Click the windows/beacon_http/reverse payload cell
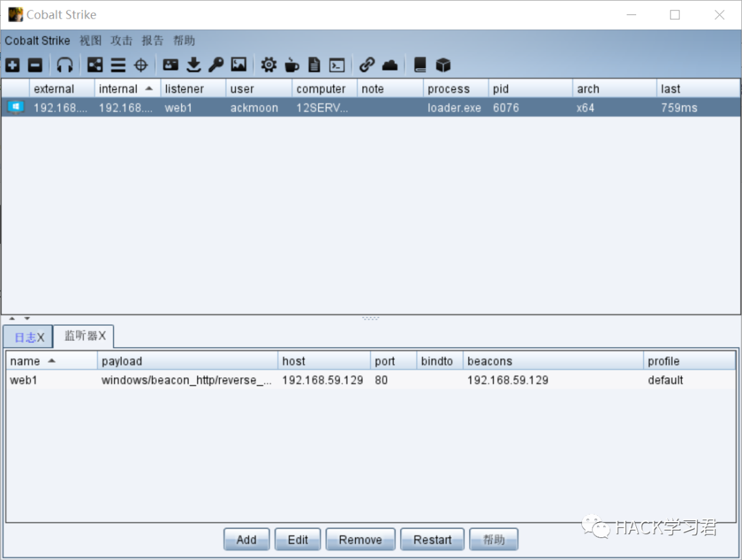This screenshot has height=560, width=742. [x=186, y=380]
